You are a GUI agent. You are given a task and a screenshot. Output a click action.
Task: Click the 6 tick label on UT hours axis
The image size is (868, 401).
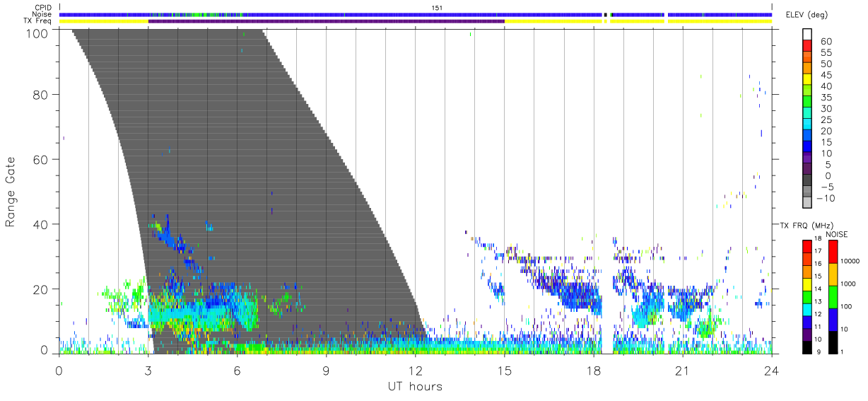(x=237, y=371)
